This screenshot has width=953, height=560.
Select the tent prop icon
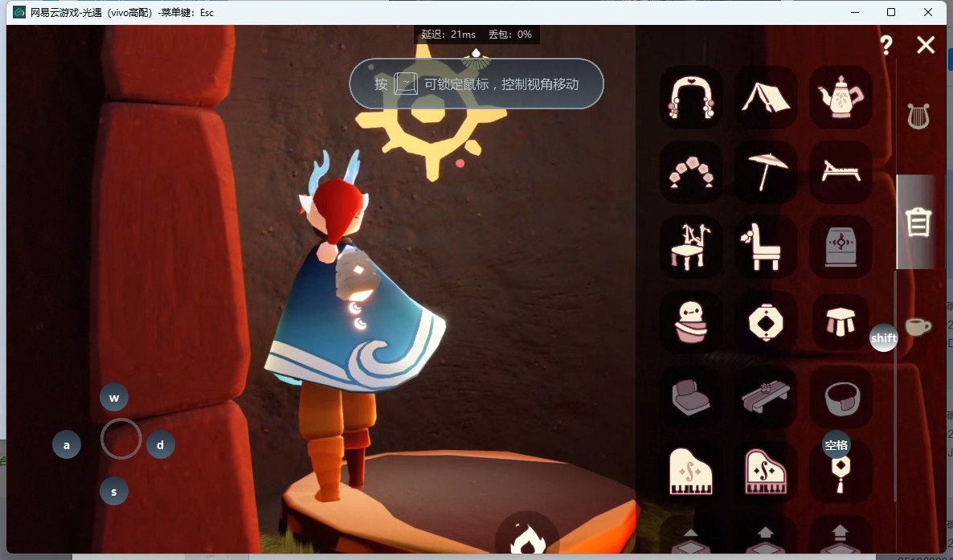pyautogui.click(x=766, y=96)
